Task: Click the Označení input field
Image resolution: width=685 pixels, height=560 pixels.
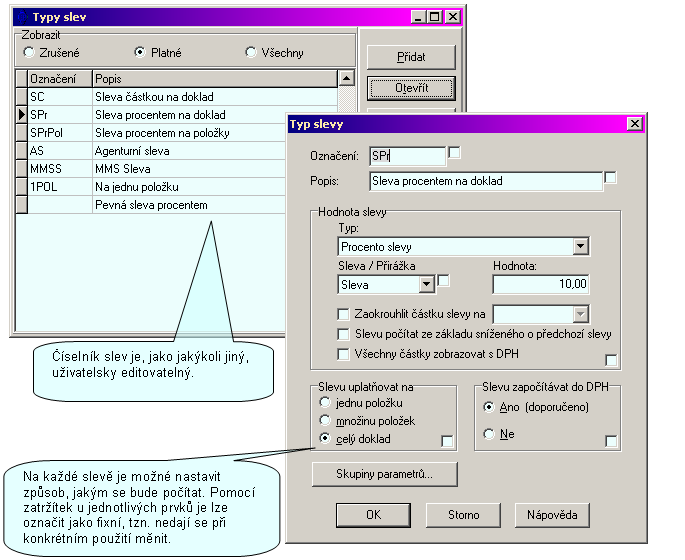Action: (x=406, y=156)
